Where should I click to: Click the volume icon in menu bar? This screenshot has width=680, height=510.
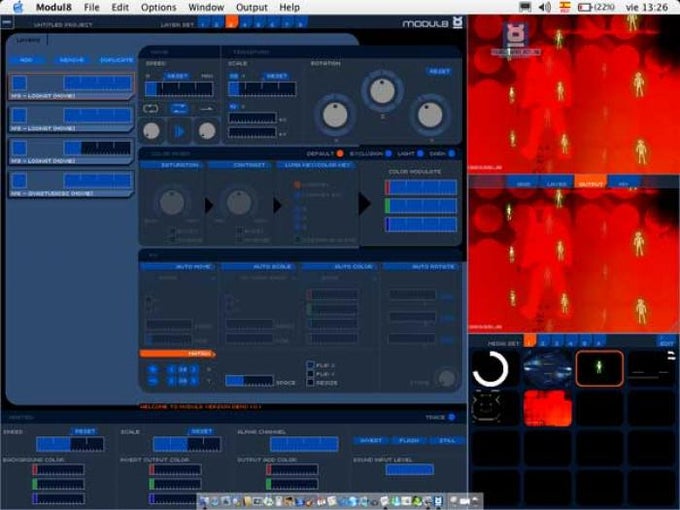click(x=545, y=7)
